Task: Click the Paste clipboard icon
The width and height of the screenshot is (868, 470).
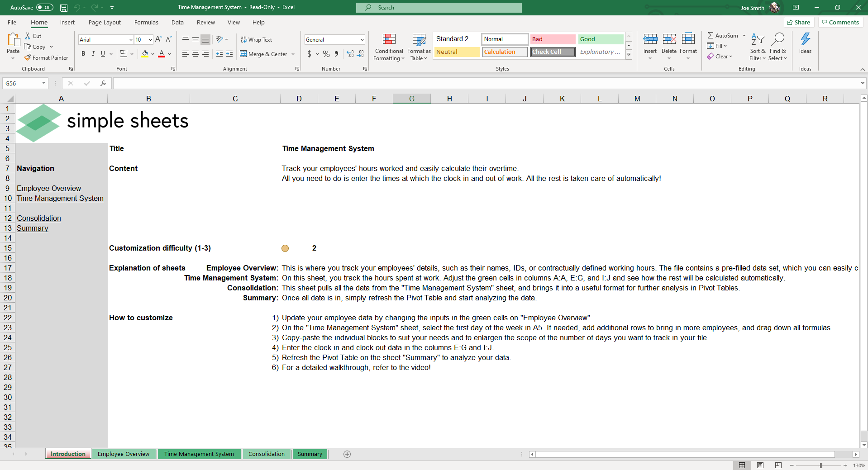Action: (13, 40)
